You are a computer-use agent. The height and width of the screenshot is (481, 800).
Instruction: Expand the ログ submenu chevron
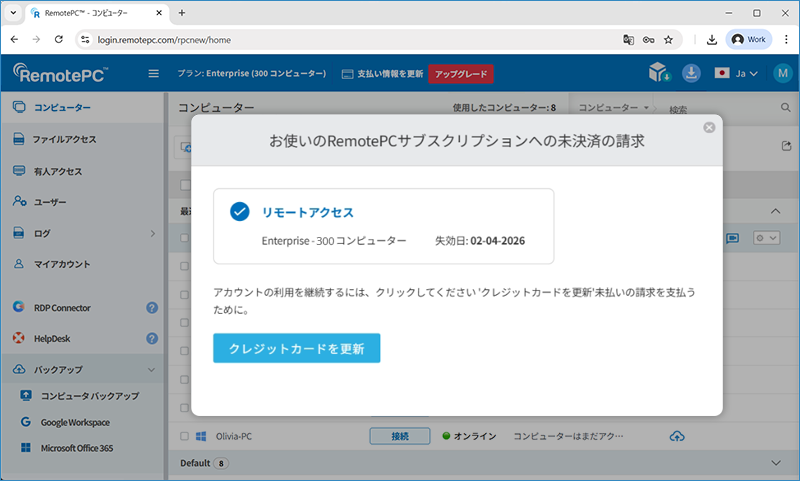[x=153, y=234]
